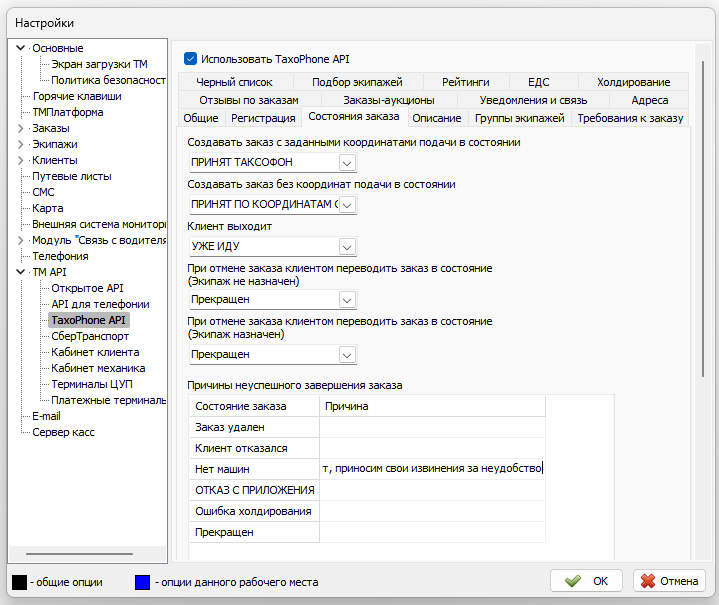The image size is (719, 605).
Task: Expand the Клиенты tree node
Action: tap(20, 160)
